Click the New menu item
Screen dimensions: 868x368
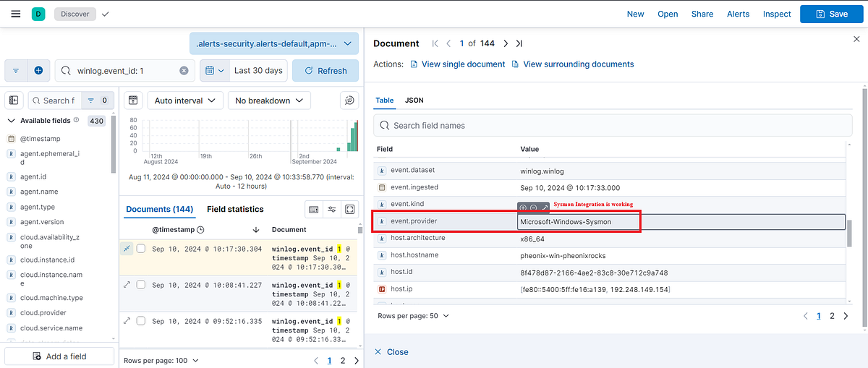[x=635, y=14]
